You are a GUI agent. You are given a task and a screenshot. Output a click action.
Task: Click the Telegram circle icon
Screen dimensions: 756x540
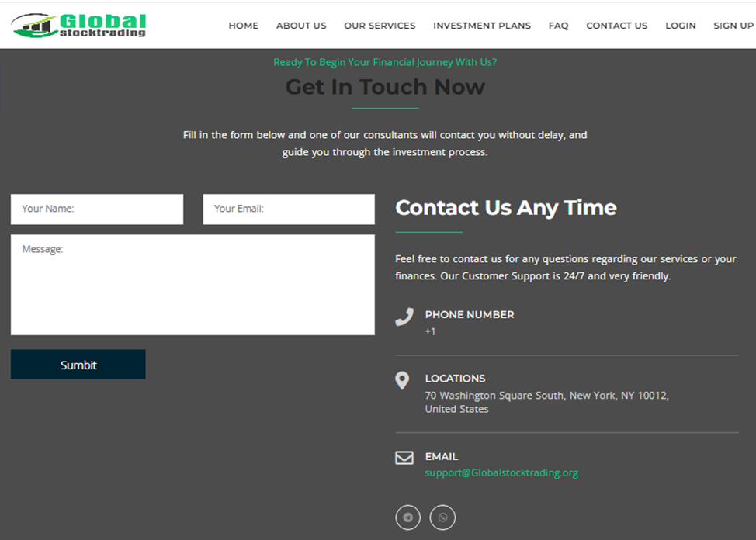408,517
